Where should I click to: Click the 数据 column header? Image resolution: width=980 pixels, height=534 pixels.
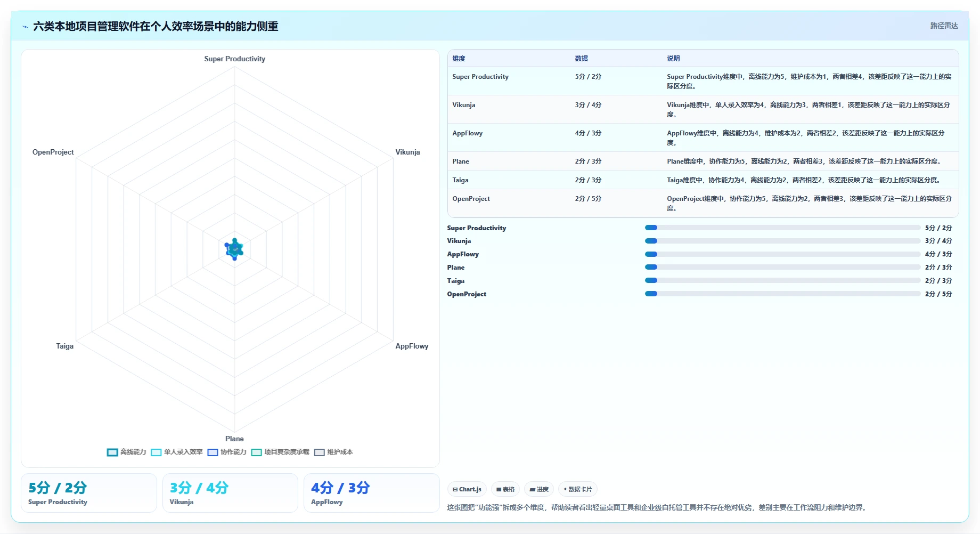[x=581, y=59]
